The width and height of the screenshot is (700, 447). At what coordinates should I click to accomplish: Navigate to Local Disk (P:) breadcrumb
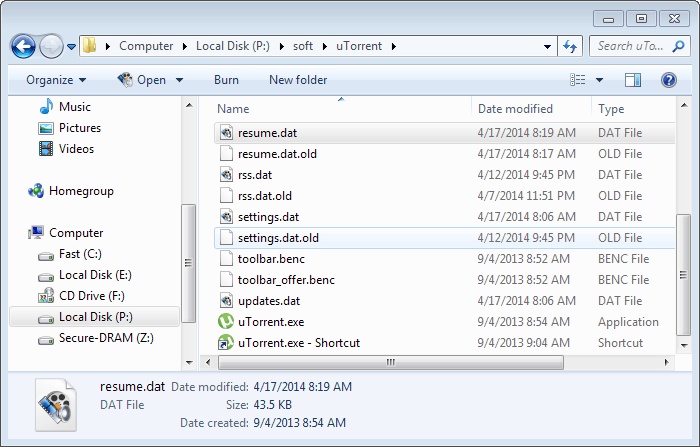coord(233,46)
